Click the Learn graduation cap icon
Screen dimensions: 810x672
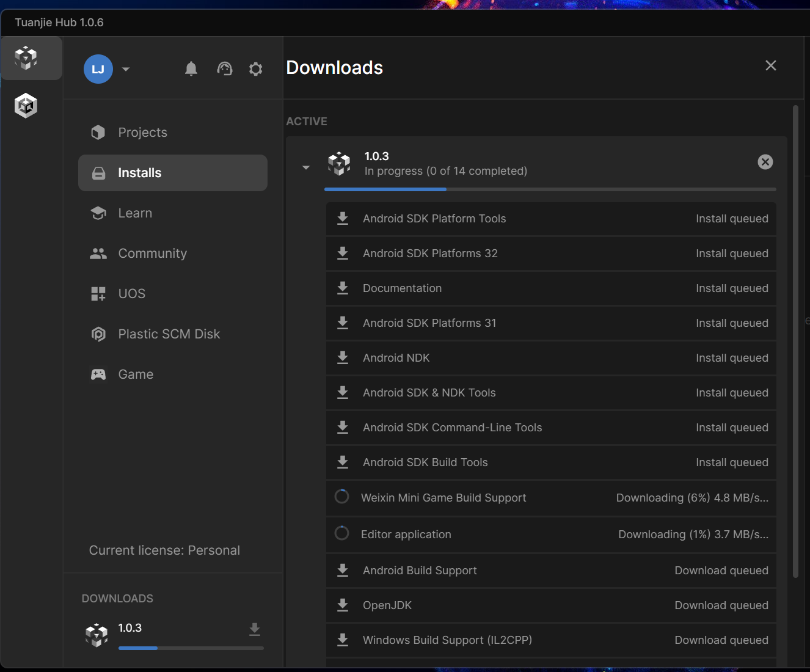tap(98, 213)
